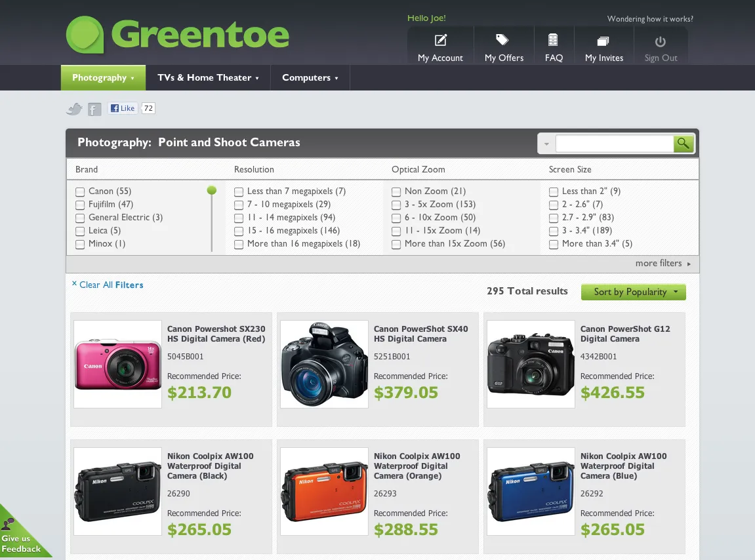Check the Minox (1) brand filter
Image resolution: width=755 pixels, height=560 pixels.
click(x=80, y=244)
